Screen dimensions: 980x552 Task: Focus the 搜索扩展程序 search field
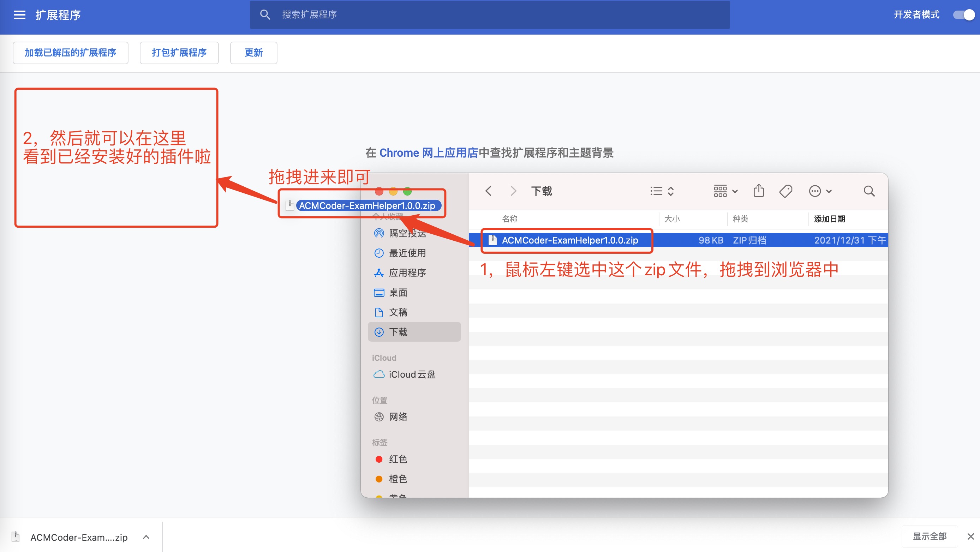point(490,15)
